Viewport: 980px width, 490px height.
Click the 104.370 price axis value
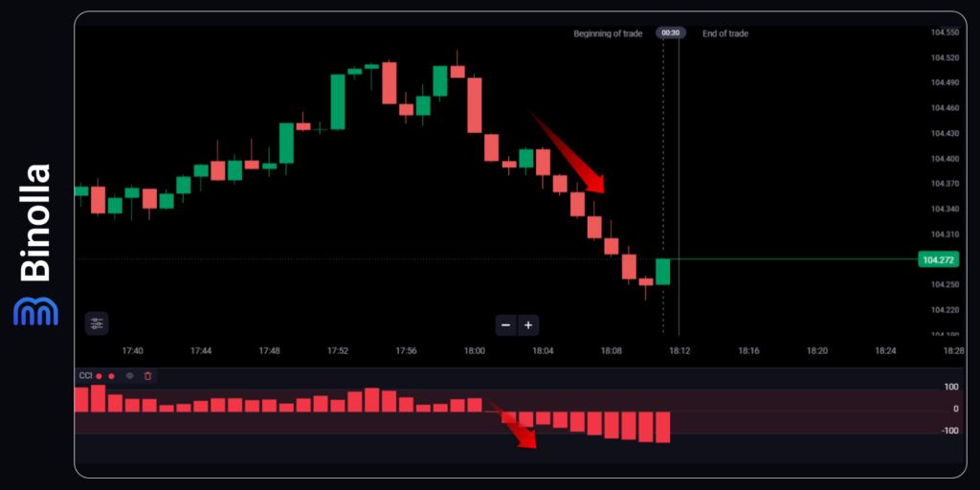[945, 184]
